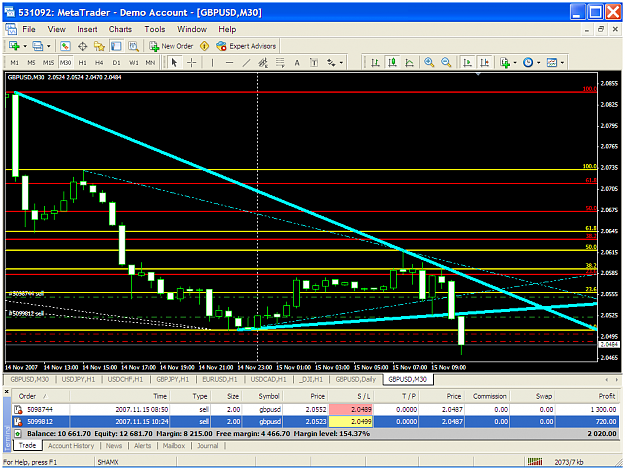Click the connection status bars indicator
Screen dimensions: 625x470
coord(535,462)
